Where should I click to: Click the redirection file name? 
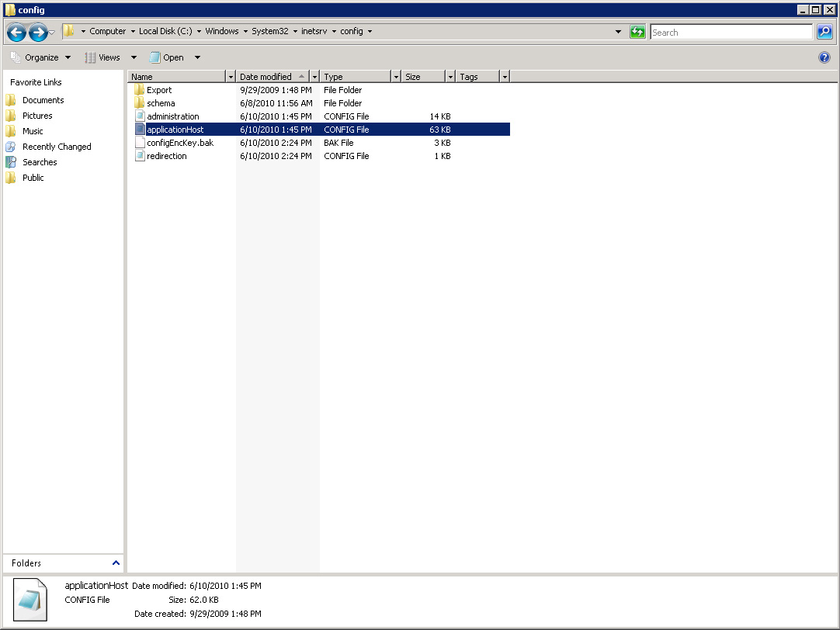(167, 156)
